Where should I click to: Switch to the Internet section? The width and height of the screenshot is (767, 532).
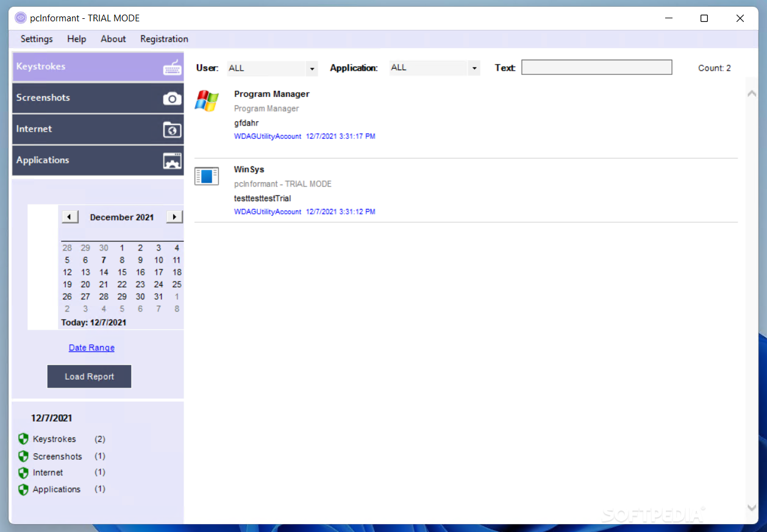pyautogui.click(x=98, y=129)
